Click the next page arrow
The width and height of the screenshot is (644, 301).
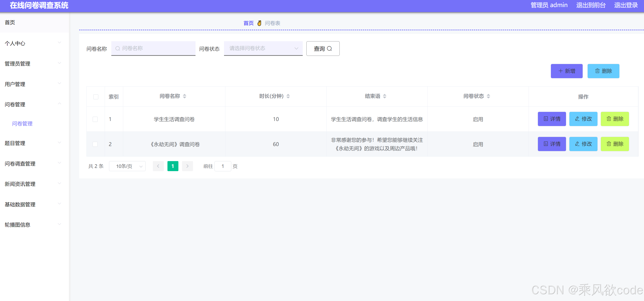187,166
